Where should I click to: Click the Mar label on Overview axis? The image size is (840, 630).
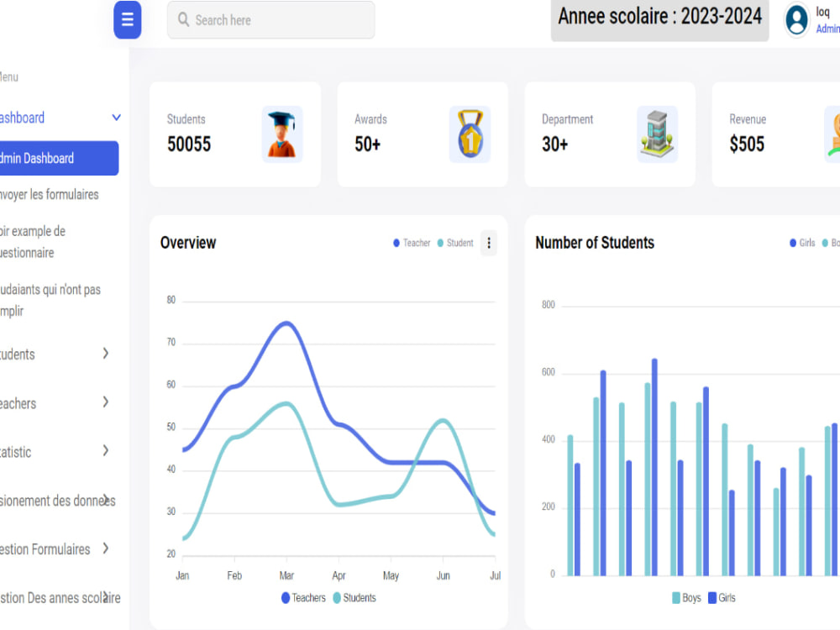[x=286, y=575]
